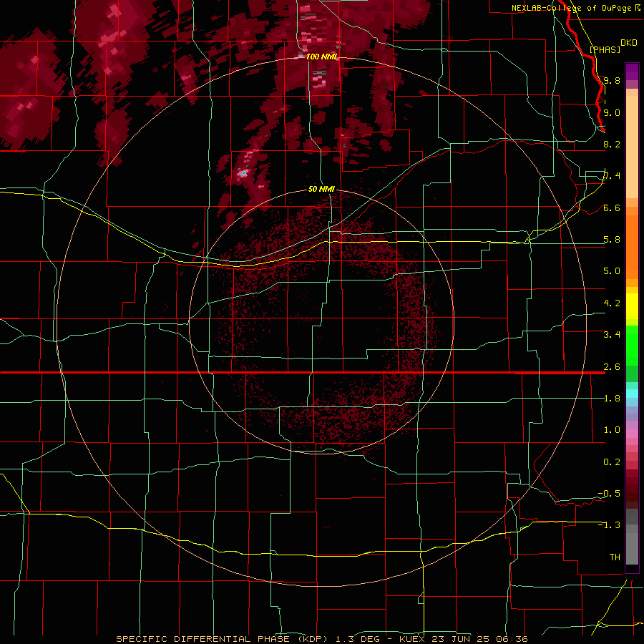Select the 4.2 legend value
644x644 pixels.
pyautogui.click(x=612, y=303)
